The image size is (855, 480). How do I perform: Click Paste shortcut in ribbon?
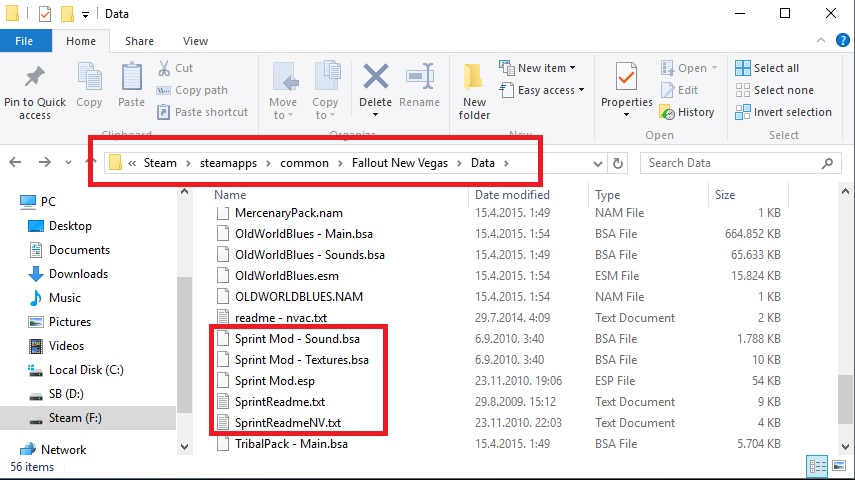pos(202,112)
